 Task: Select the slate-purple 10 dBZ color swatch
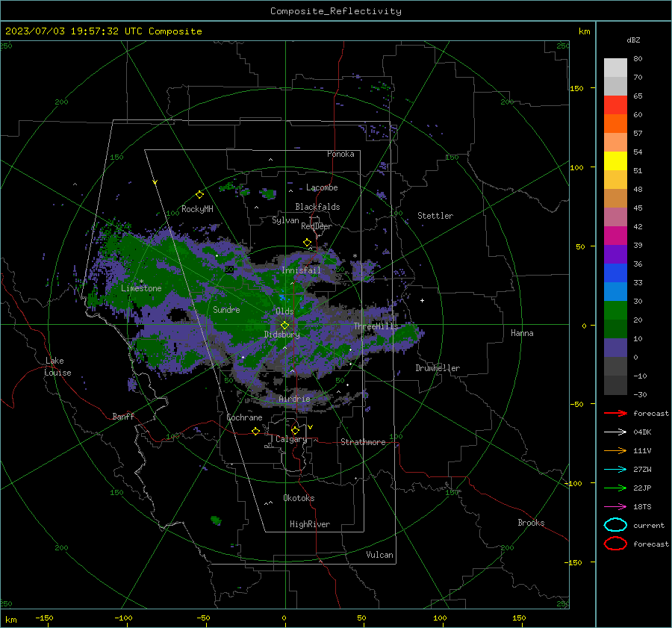click(x=615, y=347)
